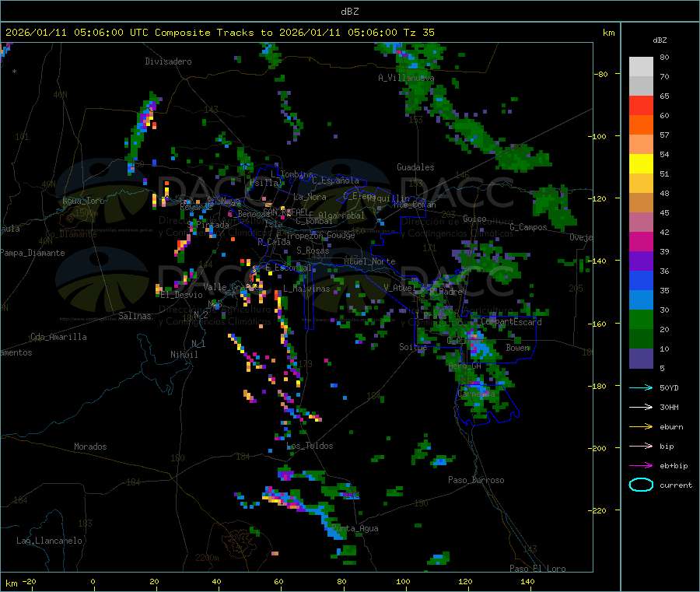Viewport: 700px width, 592px height.
Task: Click the 'Bowen' map label
Action: (x=518, y=347)
